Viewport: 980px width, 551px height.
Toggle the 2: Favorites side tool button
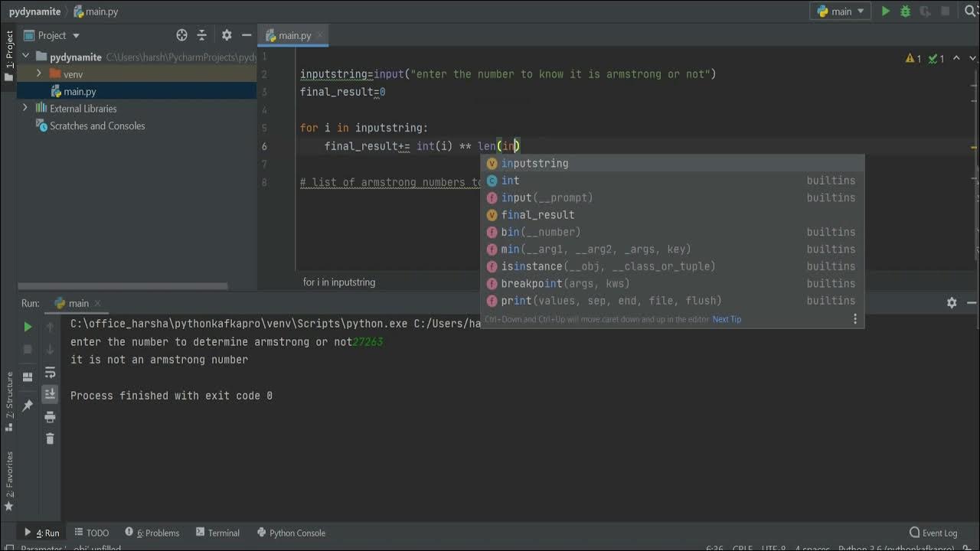[9, 481]
